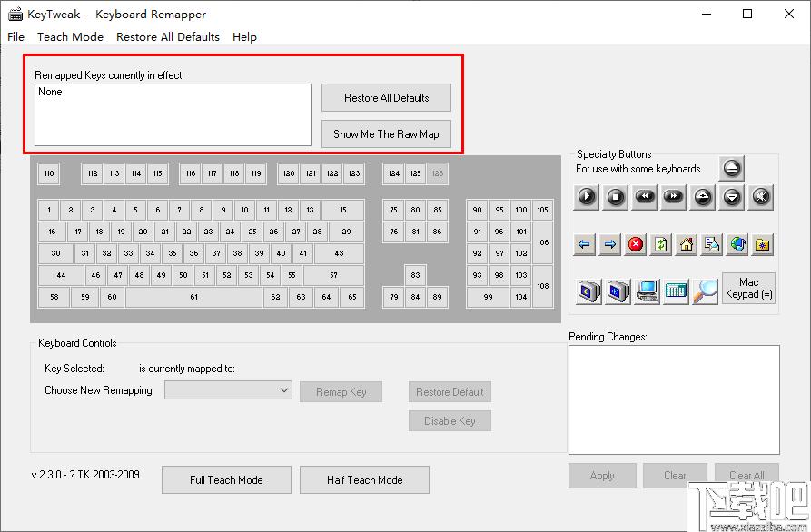811x532 pixels.
Task: Select the Next Track specialty button
Action: (674, 197)
